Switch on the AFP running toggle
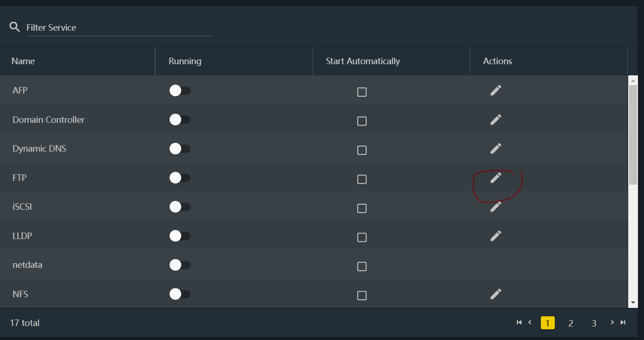Image resolution: width=644 pixels, height=340 pixels. pos(180,91)
